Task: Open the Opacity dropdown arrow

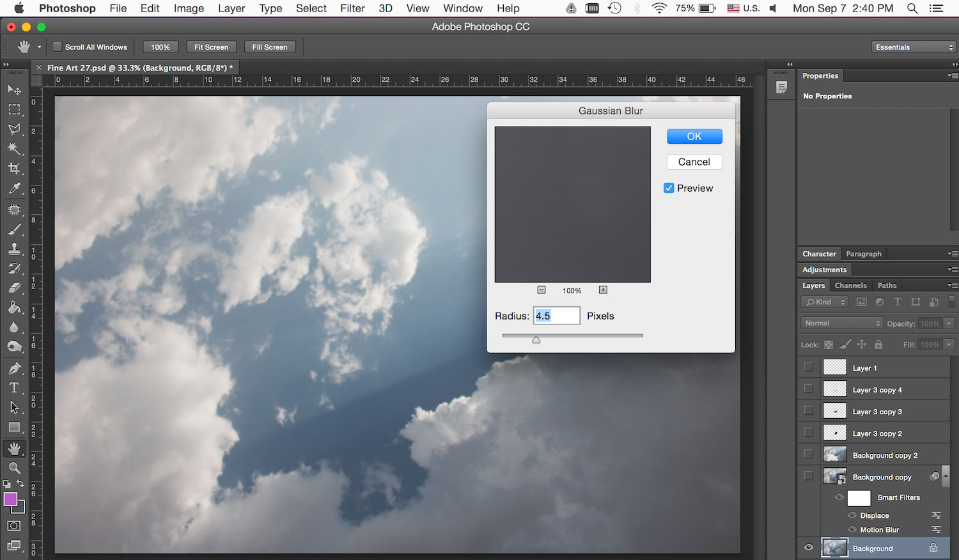Action: (x=949, y=323)
